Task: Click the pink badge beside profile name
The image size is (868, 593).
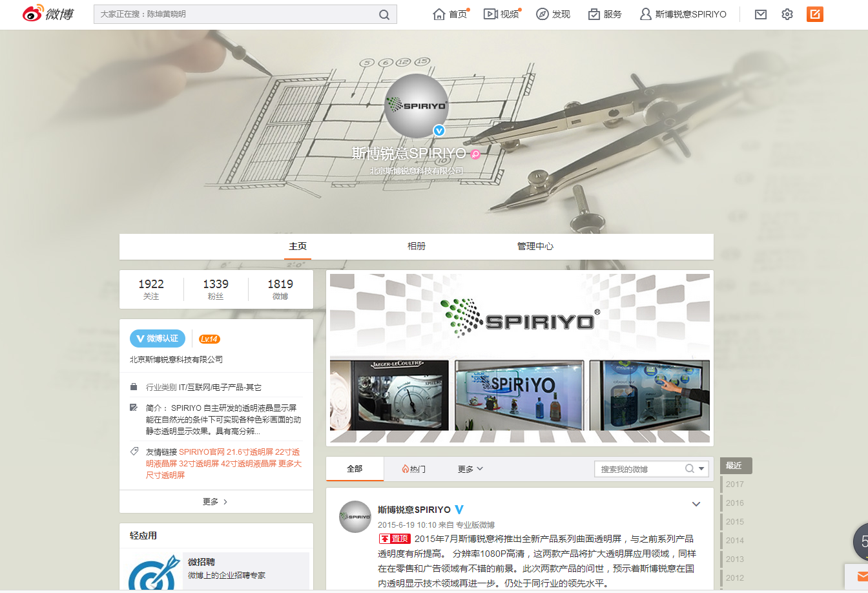Action: point(475,154)
